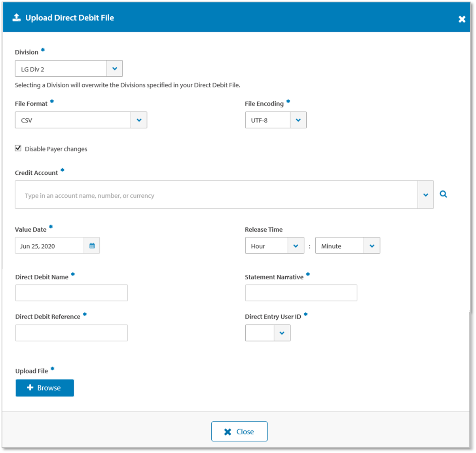Viewport: 476px width, 453px height.
Task: Select the Release Time Hour dropdown
Action: coord(274,245)
